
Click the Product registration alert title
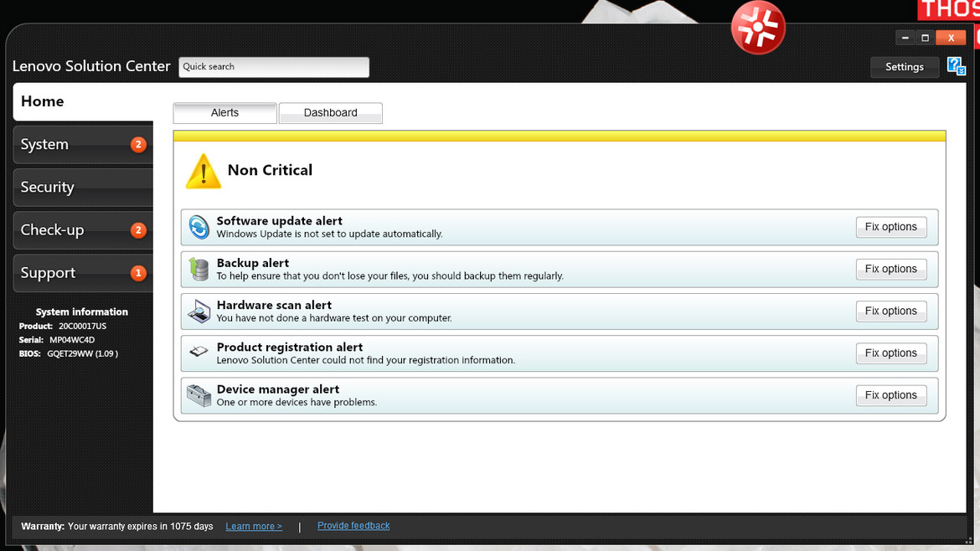pos(290,348)
